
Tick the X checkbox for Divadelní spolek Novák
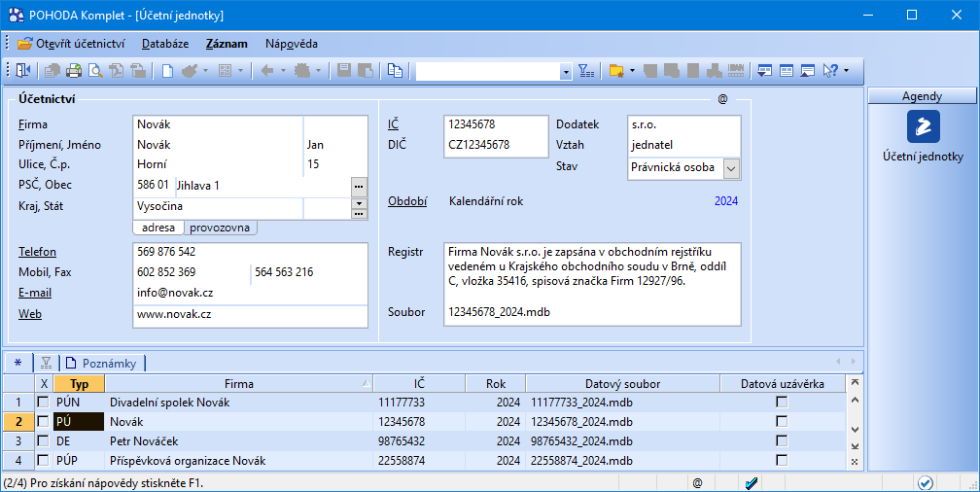[43, 402]
